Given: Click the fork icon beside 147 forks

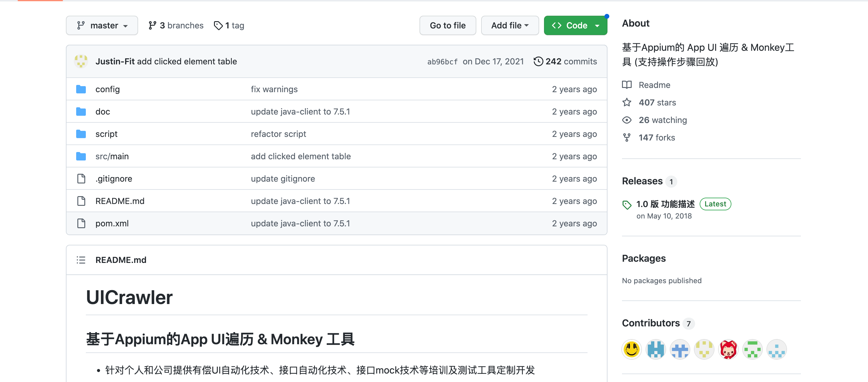Looking at the screenshot, I should (627, 137).
